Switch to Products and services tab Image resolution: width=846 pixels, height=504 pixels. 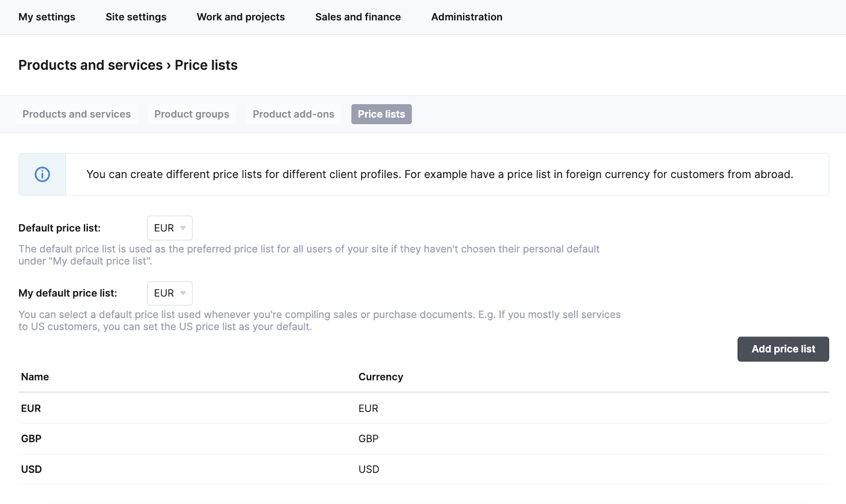tap(77, 114)
